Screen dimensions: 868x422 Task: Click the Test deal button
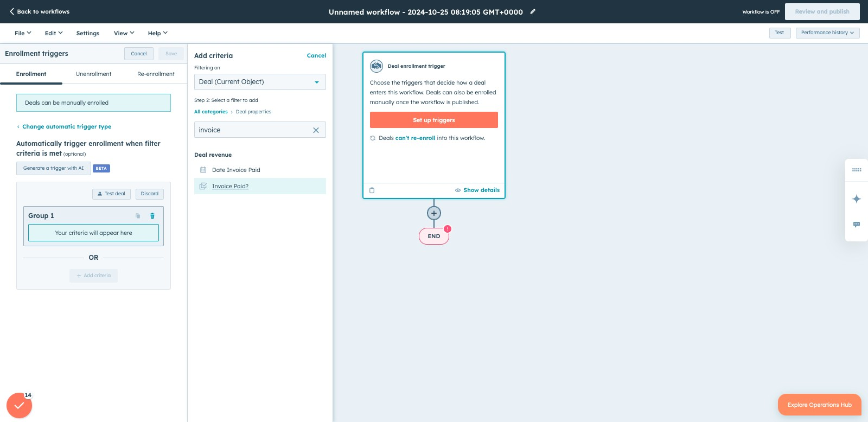[x=111, y=194]
